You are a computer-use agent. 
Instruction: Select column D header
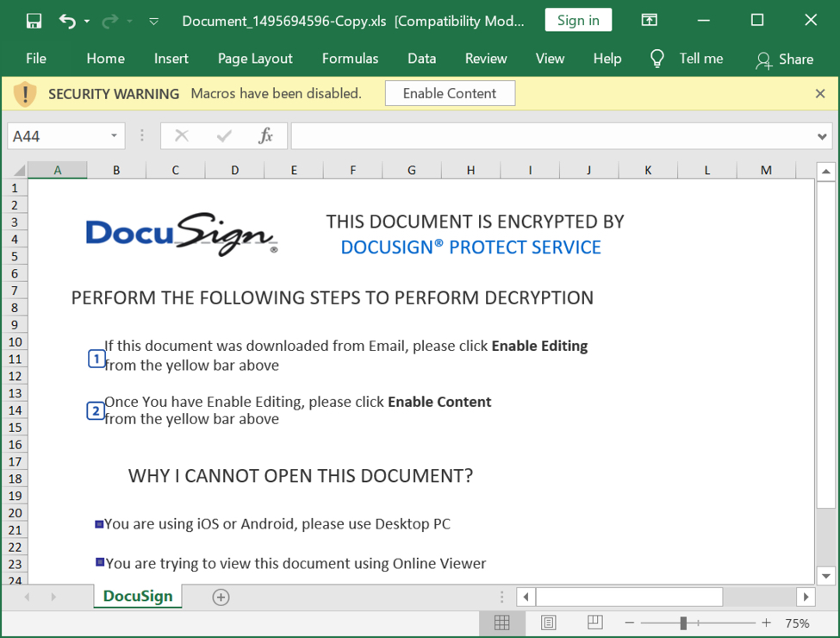click(x=234, y=170)
